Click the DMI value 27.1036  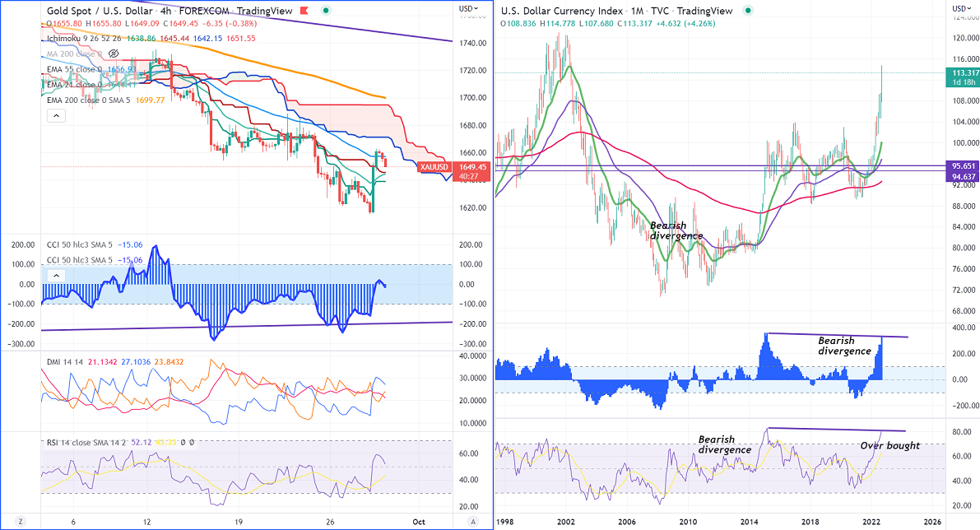[x=136, y=362]
